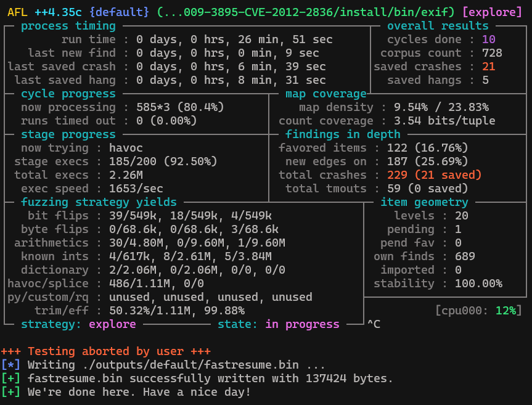Click the cpu000 12% usage indicator

478,311
